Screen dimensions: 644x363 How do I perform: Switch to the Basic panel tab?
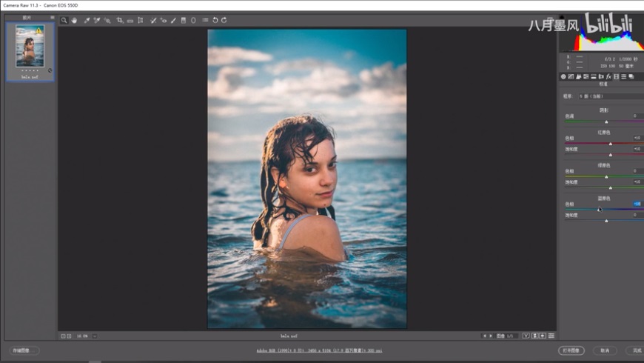[563, 76]
